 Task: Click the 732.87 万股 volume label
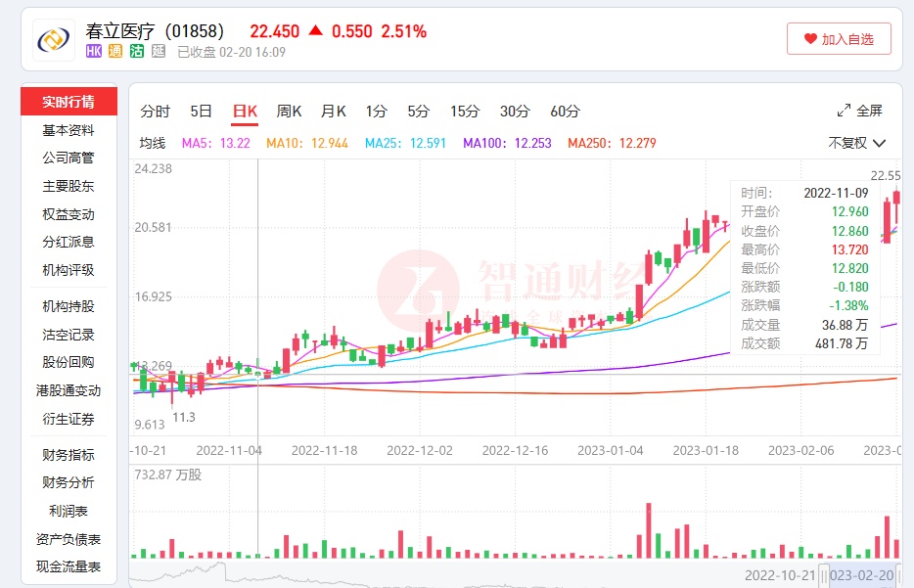tap(168, 475)
